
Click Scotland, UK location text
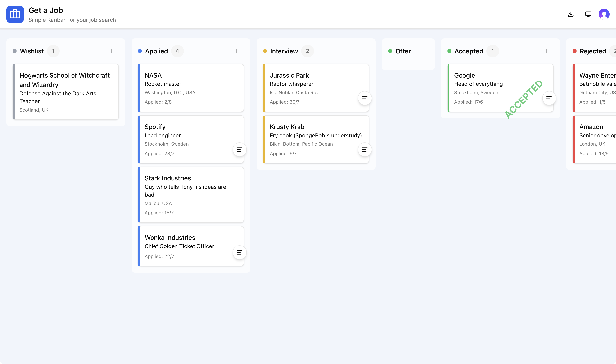(x=34, y=110)
